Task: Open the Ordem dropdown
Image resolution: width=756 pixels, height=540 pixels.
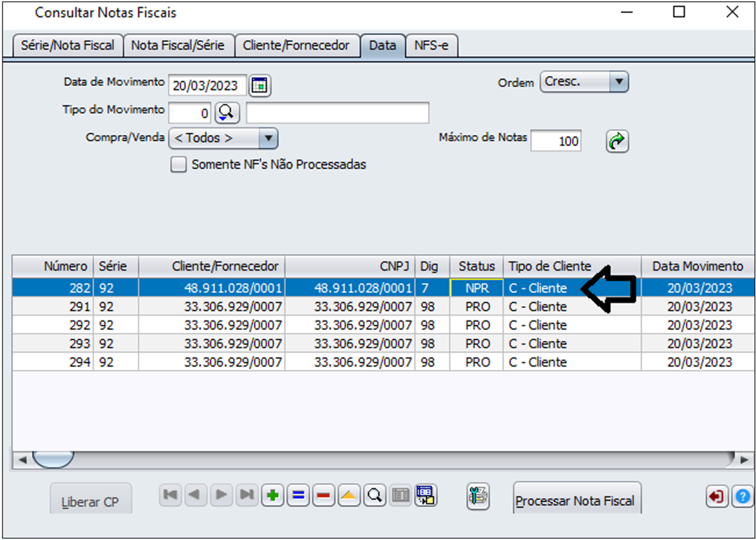Action: [x=618, y=82]
